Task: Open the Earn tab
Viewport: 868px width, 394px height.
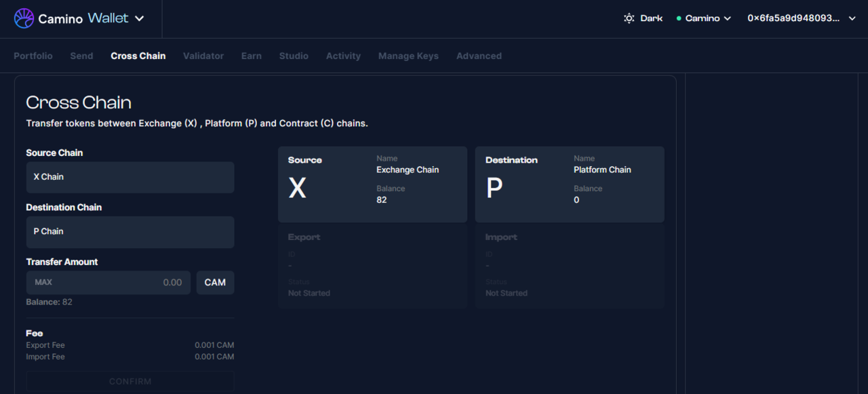Action: coord(252,56)
